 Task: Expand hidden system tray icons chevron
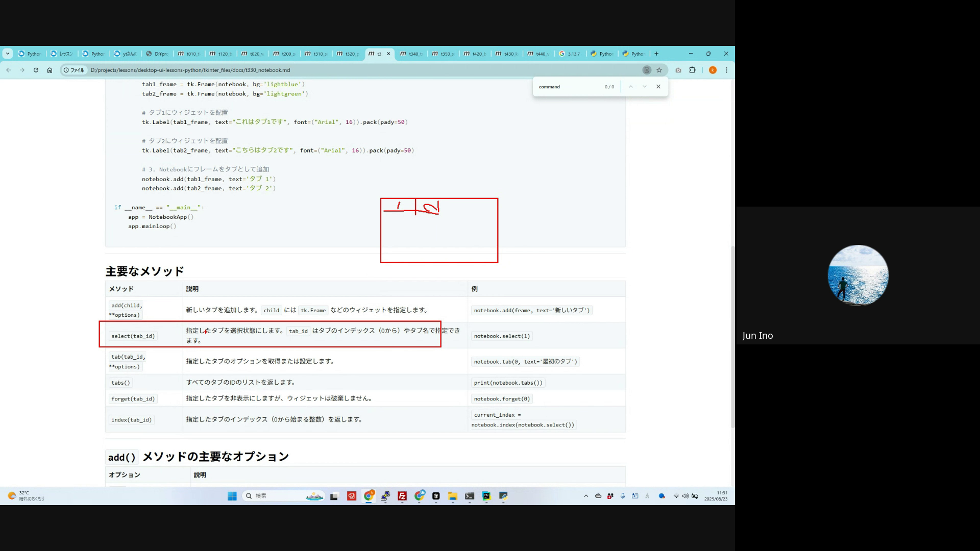[586, 496]
